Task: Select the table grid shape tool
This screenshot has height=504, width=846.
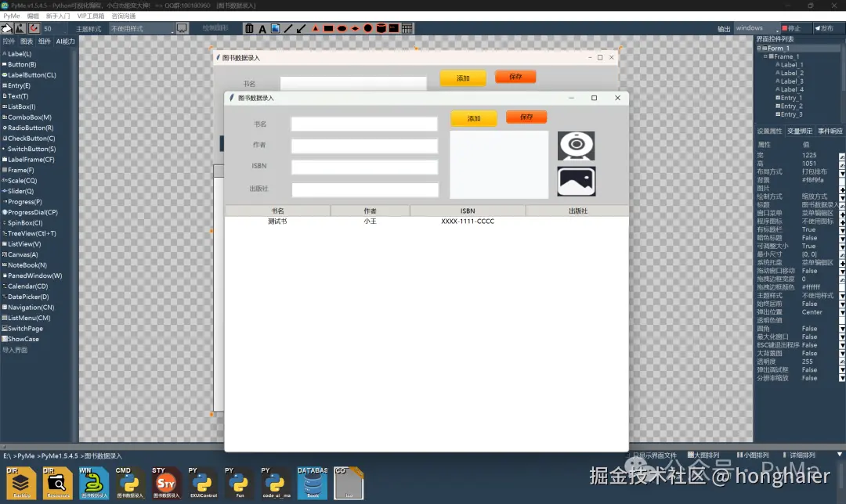Action: [407, 29]
